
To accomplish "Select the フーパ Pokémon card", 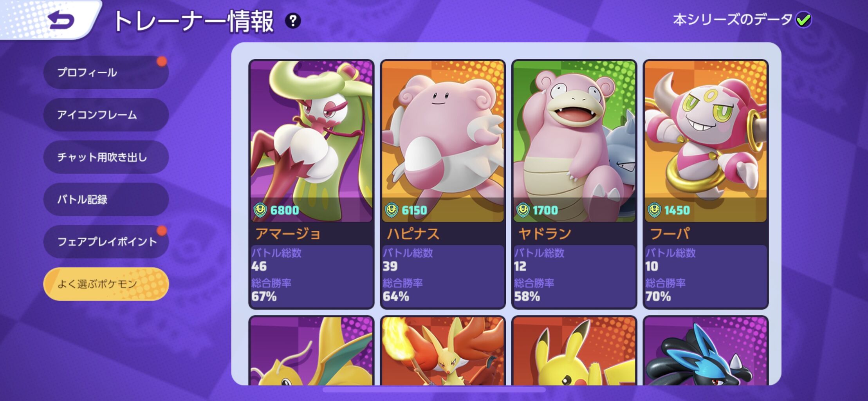I will click(x=706, y=184).
